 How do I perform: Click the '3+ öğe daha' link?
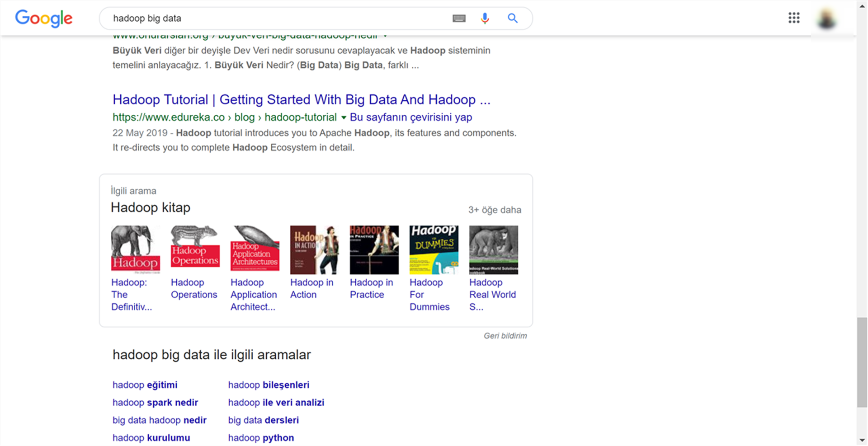pos(495,210)
